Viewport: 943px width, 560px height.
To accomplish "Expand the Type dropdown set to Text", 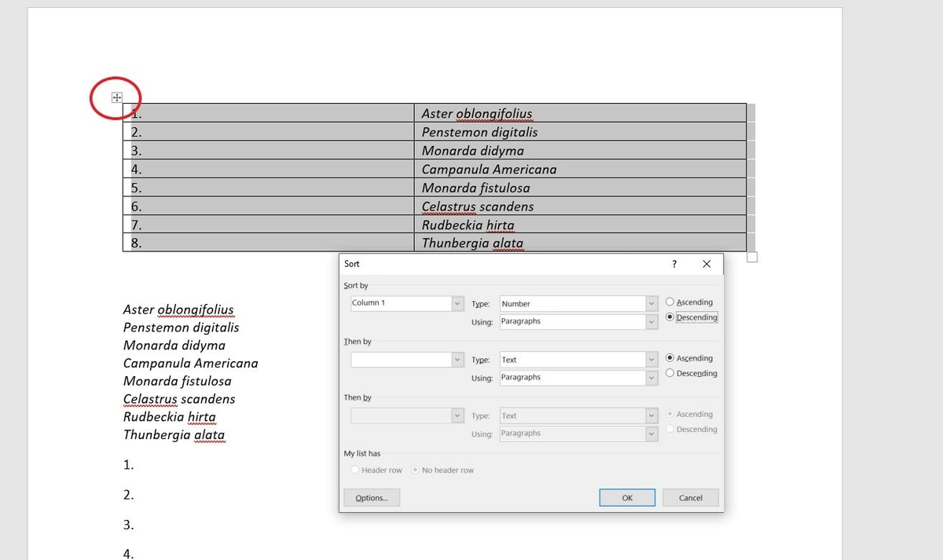I will [651, 359].
